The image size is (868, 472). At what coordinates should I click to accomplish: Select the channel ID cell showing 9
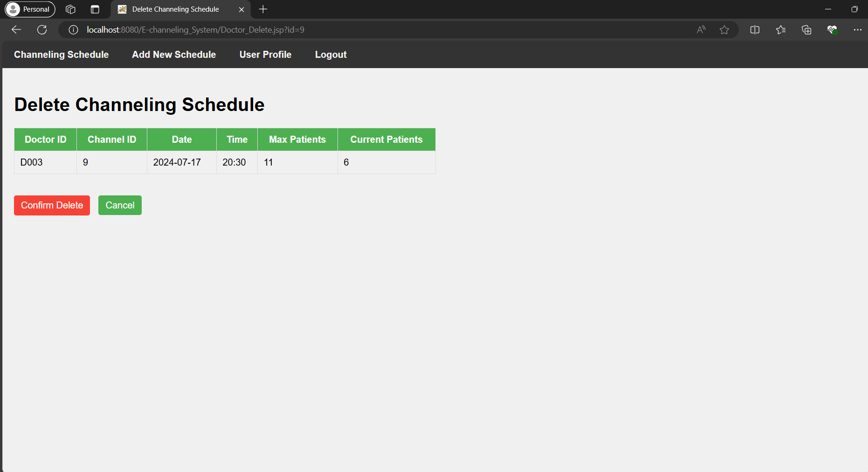[112, 162]
